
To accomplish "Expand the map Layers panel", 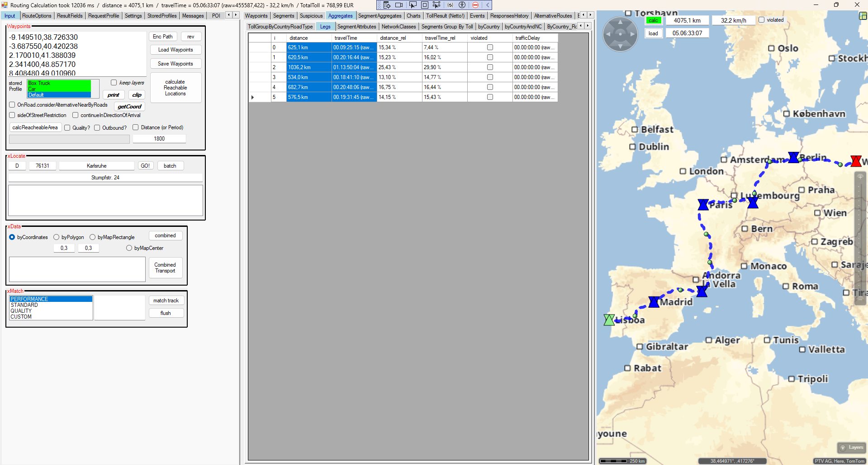I will pos(851,447).
